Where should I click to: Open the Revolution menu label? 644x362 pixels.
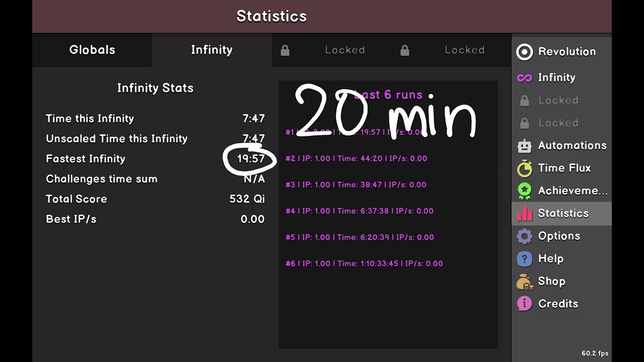567,52
